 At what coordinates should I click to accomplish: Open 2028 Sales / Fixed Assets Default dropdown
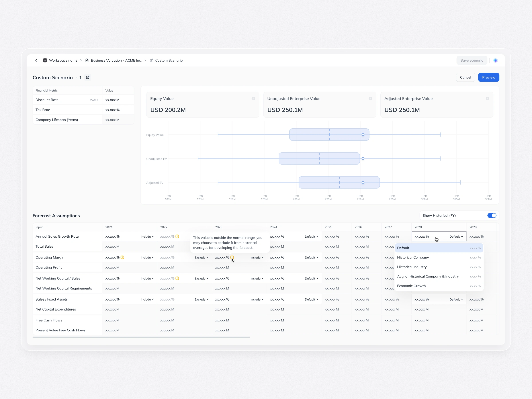click(x=456, y=299)
